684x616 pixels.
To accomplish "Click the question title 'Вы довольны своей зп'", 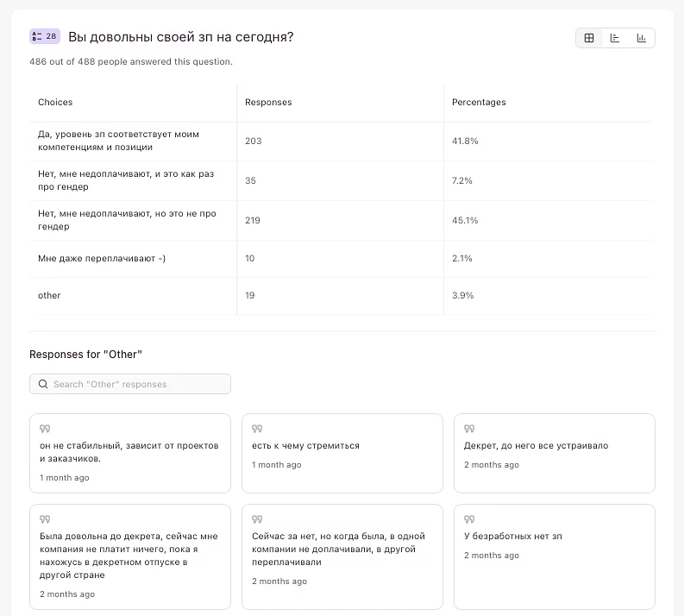I will point(180,37).
